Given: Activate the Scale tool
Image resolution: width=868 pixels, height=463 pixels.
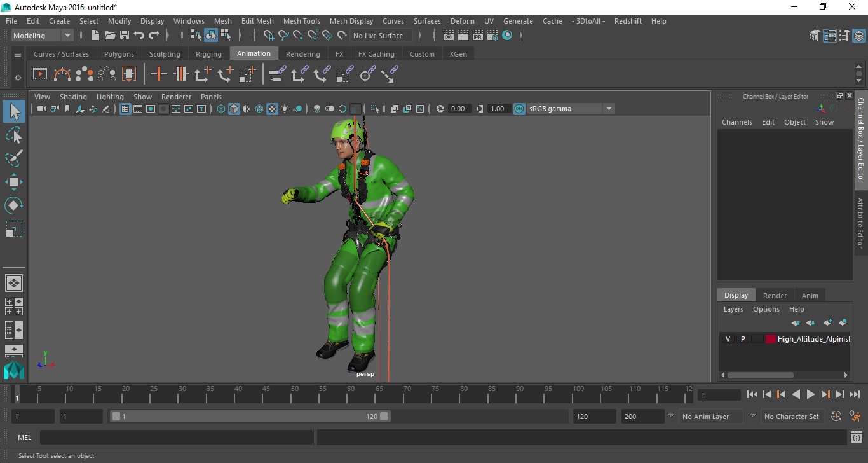Looking at the screenshot, I should (14, 229).
